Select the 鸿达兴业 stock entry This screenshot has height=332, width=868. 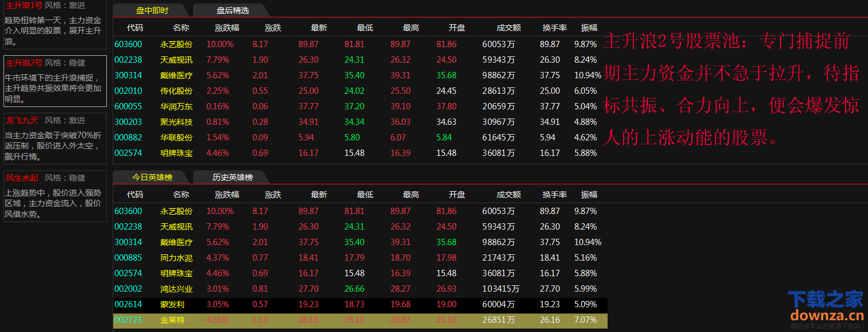[x=176, y=289]
